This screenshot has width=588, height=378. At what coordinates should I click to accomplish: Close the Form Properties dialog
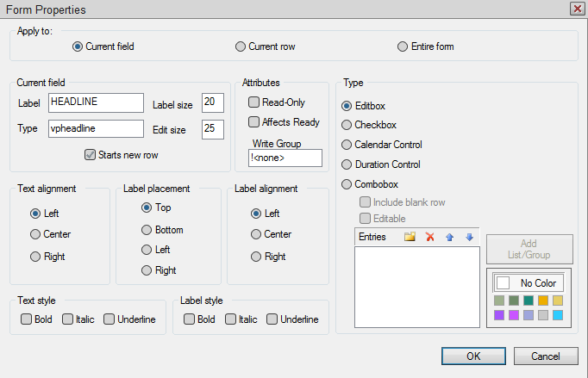pyautogui.click(x=577, y=8)
